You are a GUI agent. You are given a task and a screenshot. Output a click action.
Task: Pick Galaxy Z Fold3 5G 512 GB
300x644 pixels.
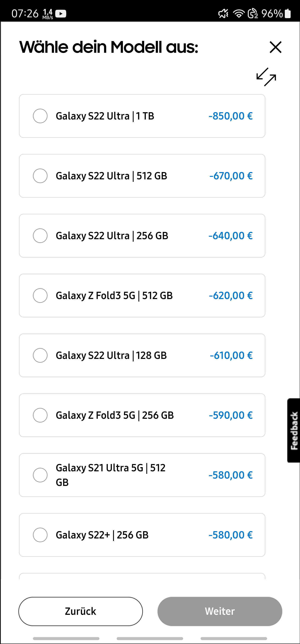(x=40, y=296)
